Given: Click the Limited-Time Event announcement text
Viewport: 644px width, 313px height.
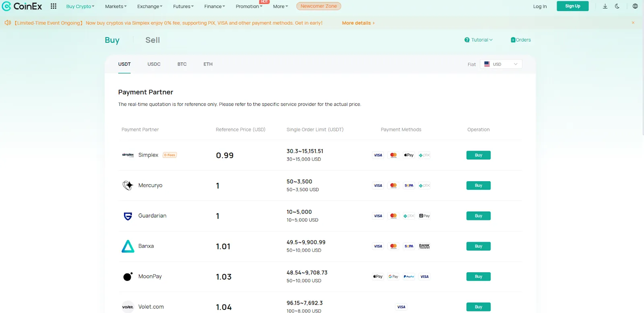Looking at the screenshot, I should (168, 23).
